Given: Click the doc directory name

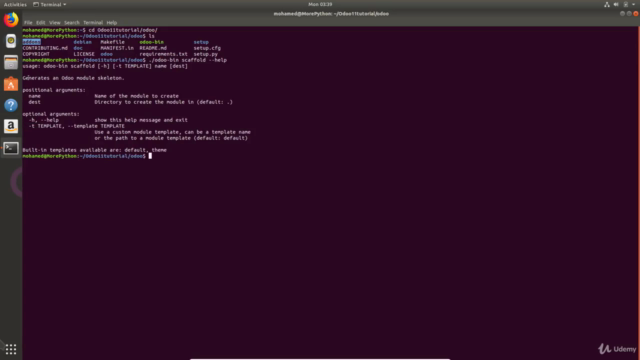Looking at the screenshot, I should pos(78,48).
